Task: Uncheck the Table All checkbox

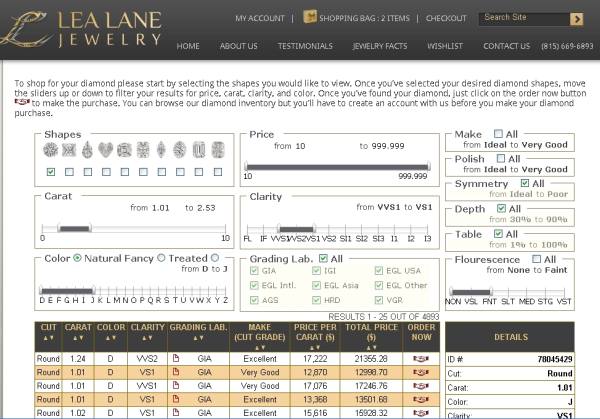Action: pos(498,233)
